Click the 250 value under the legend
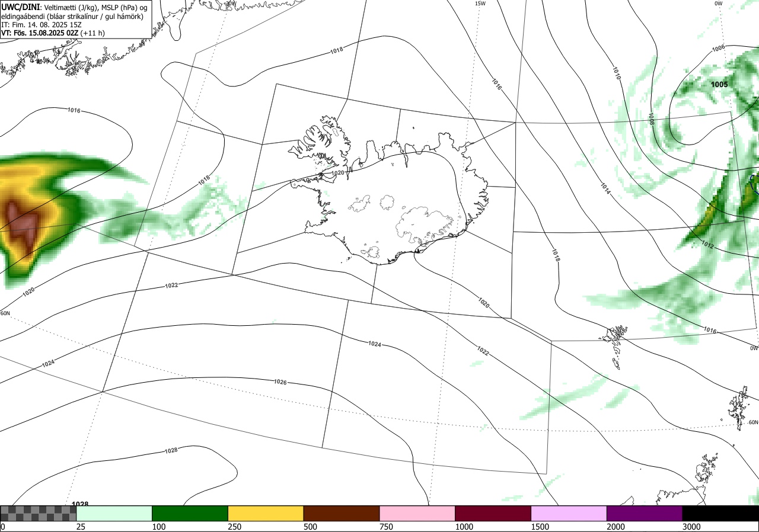Screen dimensions: 759x532 click(235, 527)
